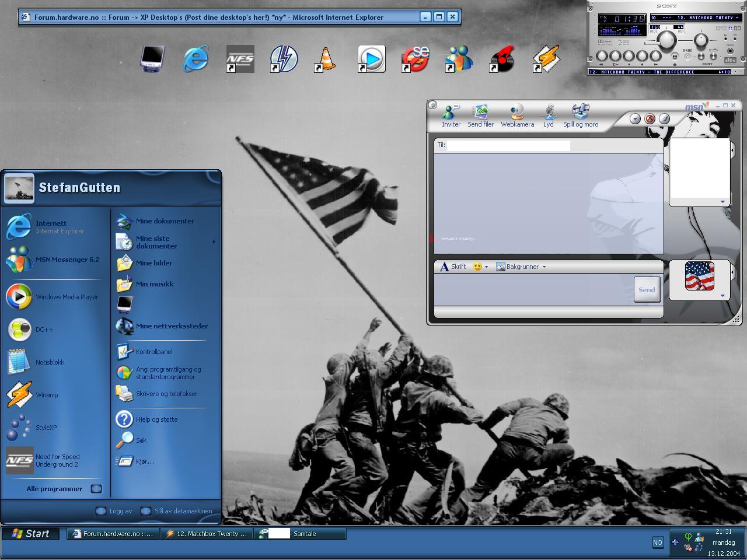Open Daemon Tools lightning desktop shortcut

(284, 59)
